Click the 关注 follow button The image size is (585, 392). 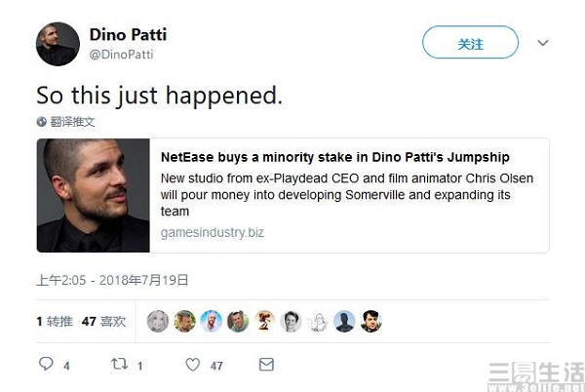coord(470,44)
